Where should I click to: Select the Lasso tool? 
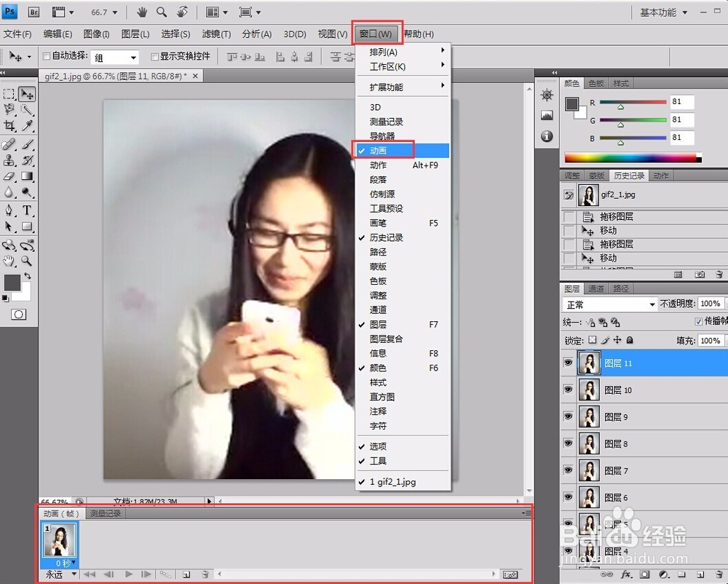(9, 110)
